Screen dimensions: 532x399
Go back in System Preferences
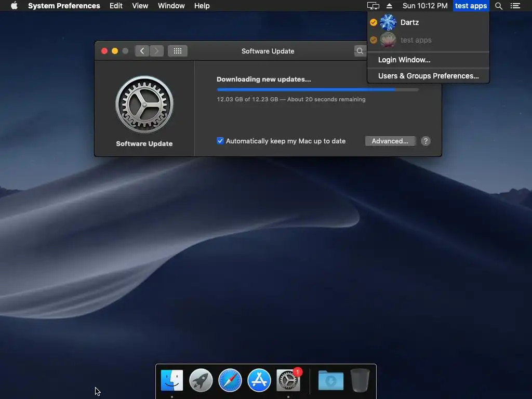(142, 51)
